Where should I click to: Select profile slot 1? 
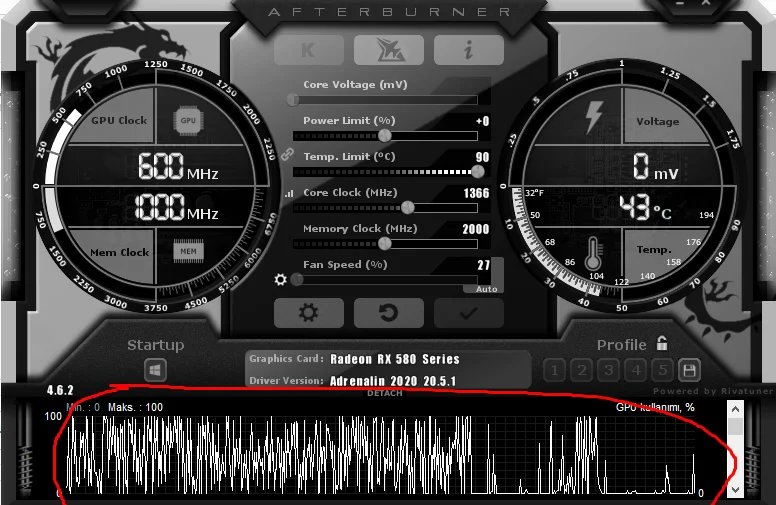(555, 370)
